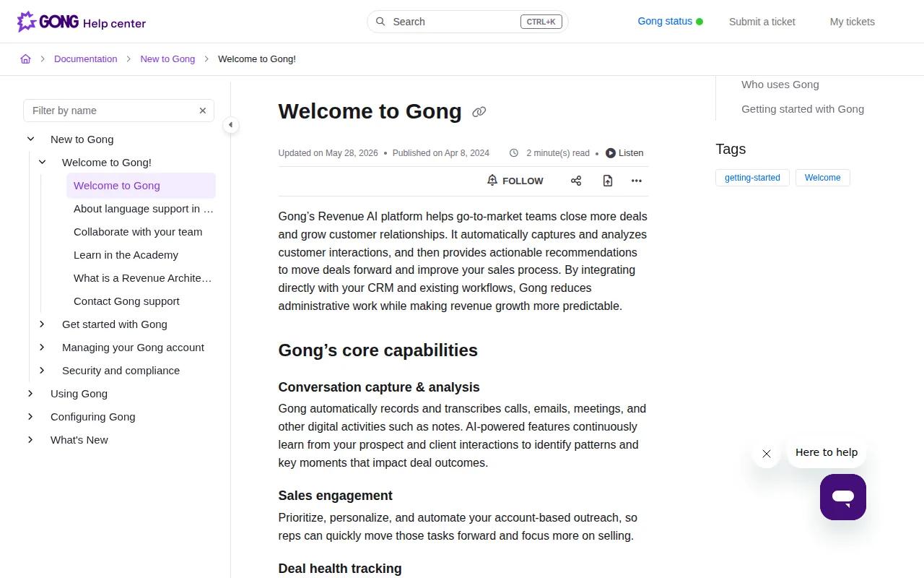The image size is (924, 578).
Task: Open the Gong status link
Action: click(670, 22)
